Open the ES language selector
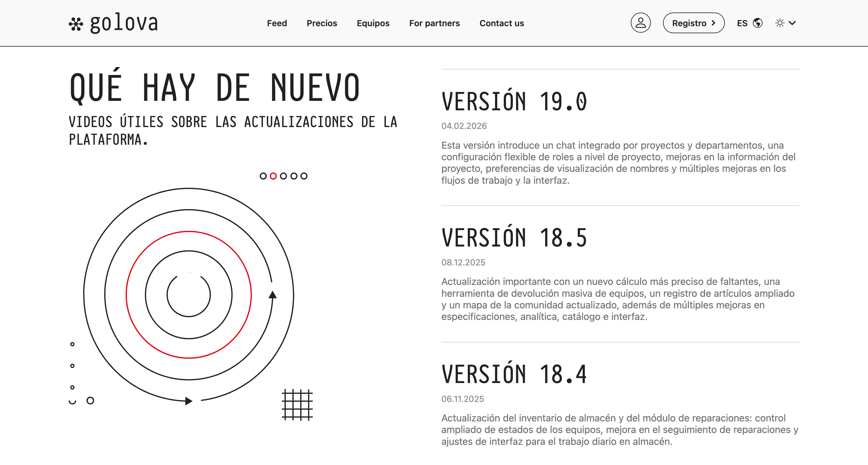868x465 pixels. coord(742,23)
